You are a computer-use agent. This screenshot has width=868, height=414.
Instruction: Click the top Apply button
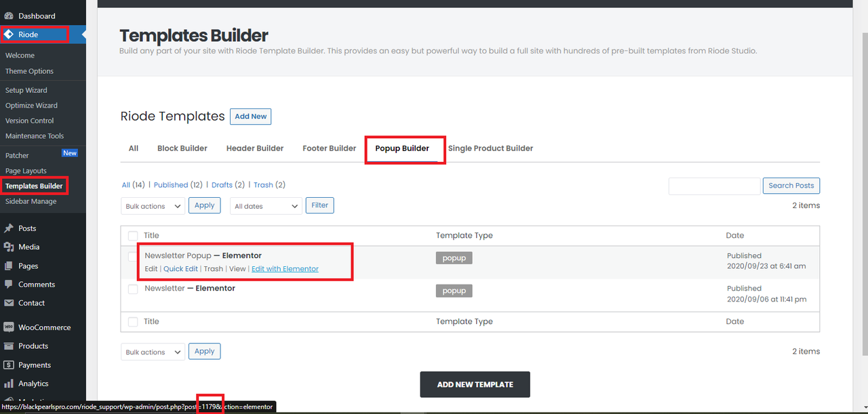pyautogui.click(x=205, y=205)
